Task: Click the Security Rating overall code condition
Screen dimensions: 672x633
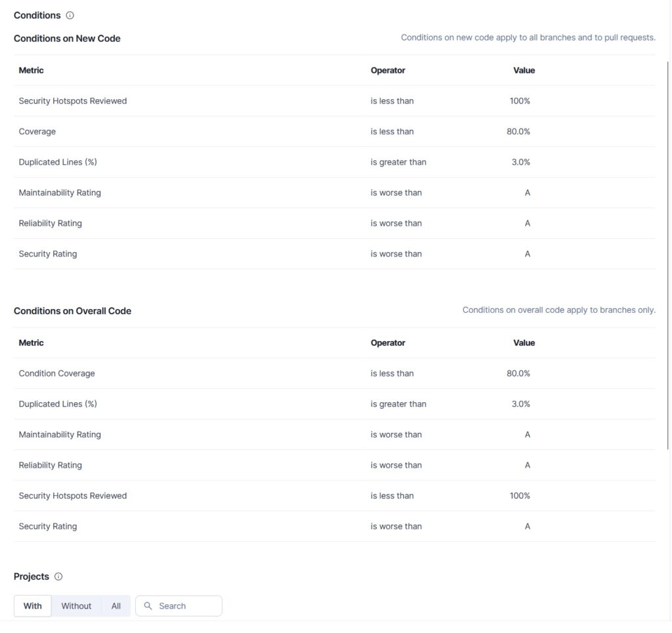Action: (x=49, y=526)
